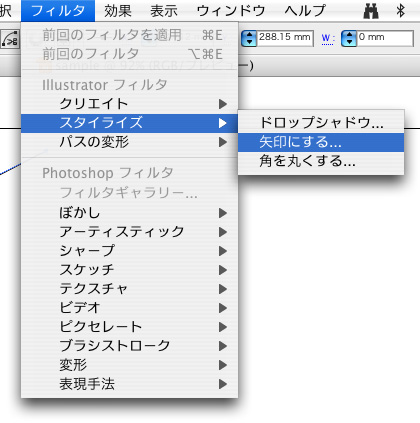Expand the クリエイト submenu
This screenshot has width=420, height=423.
[130, 104]
